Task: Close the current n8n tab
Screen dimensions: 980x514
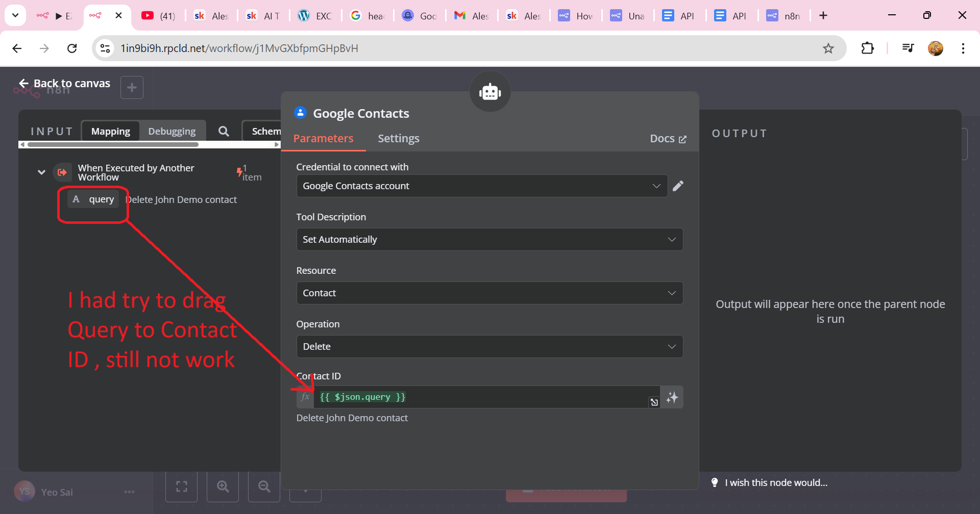Action: [118, 15]
